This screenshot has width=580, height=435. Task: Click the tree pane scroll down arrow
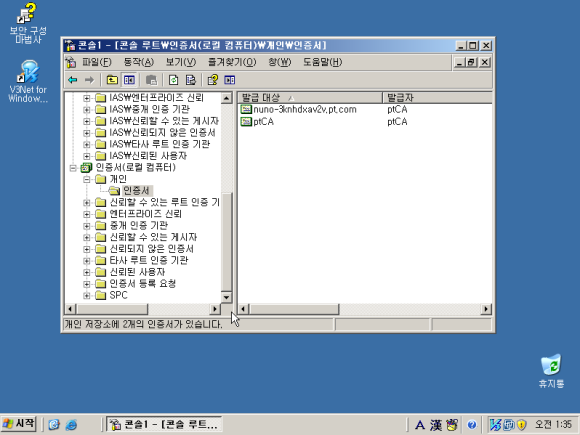226,297
